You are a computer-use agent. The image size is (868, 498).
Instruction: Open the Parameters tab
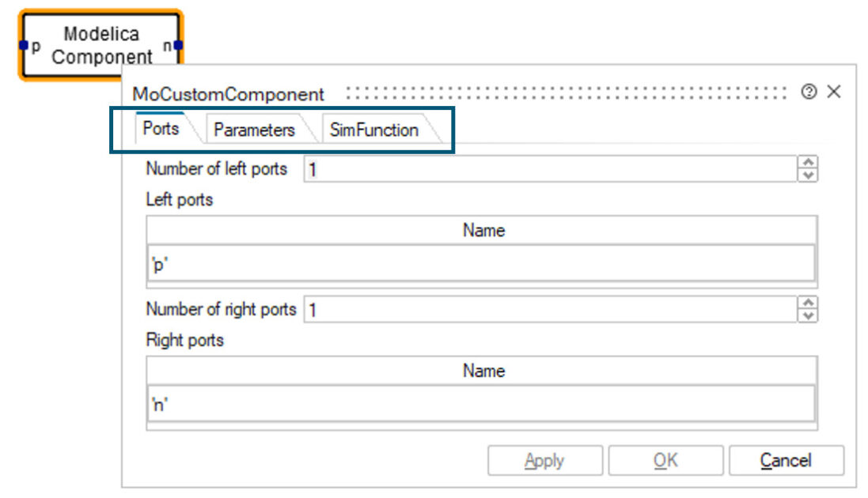(254, 130)
